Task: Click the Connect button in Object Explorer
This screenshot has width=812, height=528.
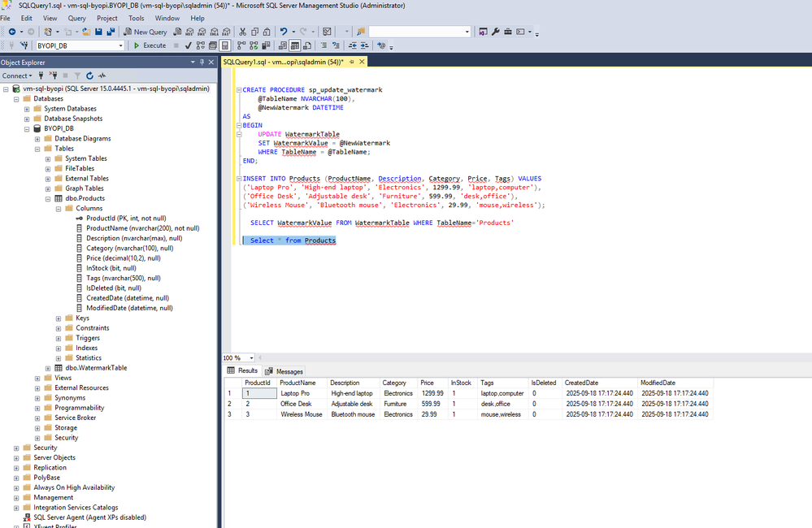Action: [x=15, y=76]
